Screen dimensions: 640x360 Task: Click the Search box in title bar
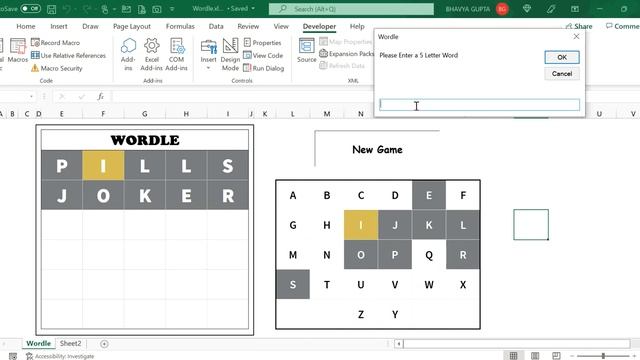tap(351, 9)
